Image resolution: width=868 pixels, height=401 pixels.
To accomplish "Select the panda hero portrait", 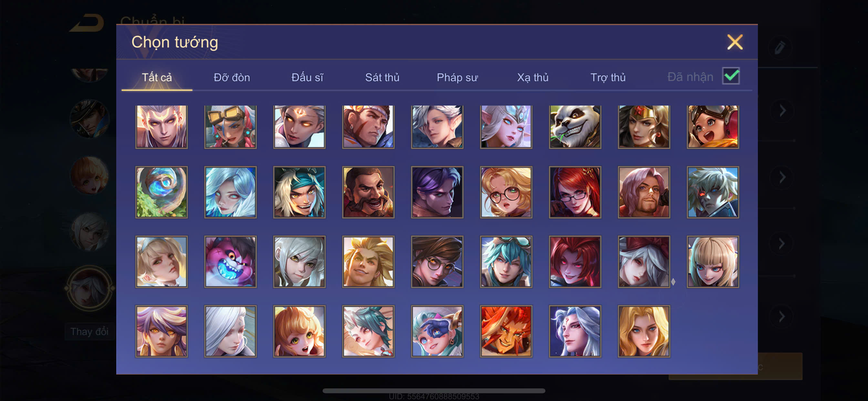I will pyautogui.click(x=575, y=127).
